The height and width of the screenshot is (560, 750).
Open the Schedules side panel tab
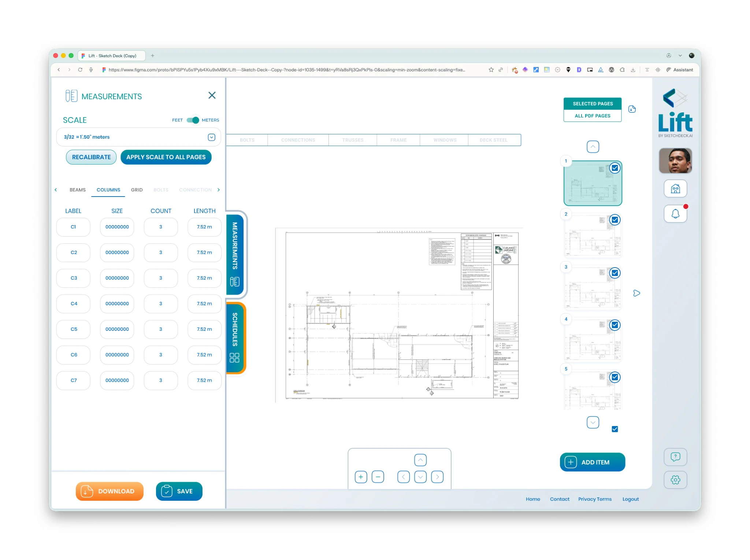pos(235,337)
